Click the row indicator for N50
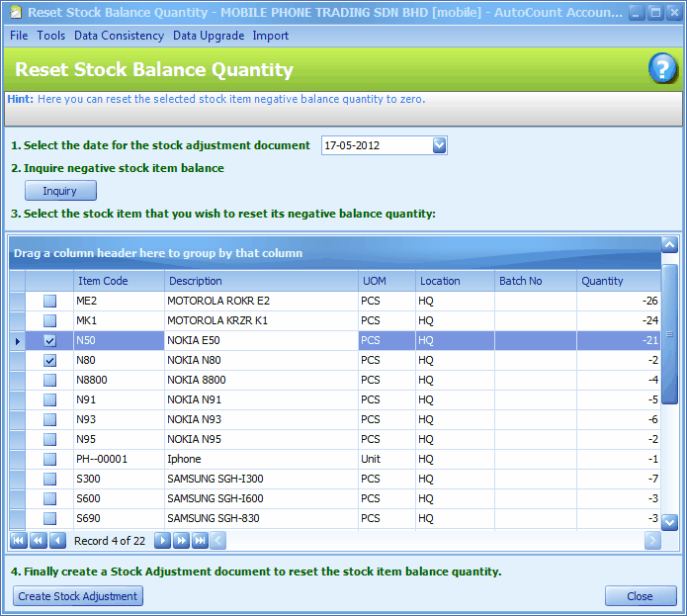 [x=17, y=340]
